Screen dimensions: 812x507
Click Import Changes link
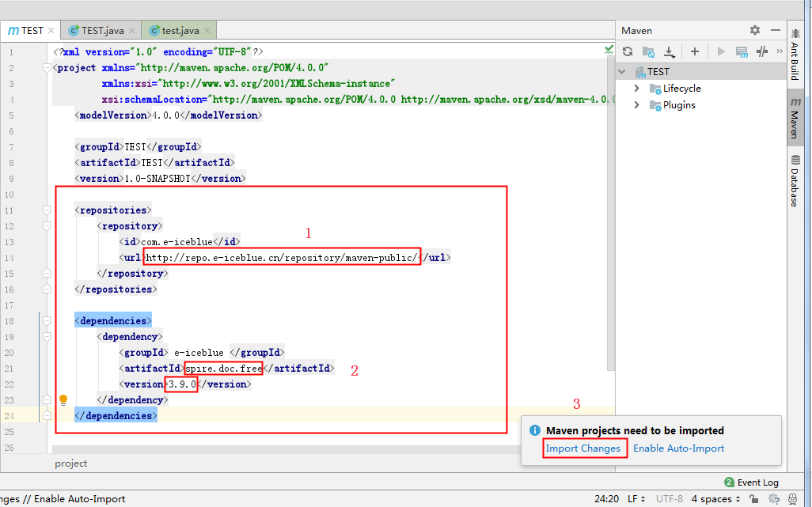pos(583,448)
